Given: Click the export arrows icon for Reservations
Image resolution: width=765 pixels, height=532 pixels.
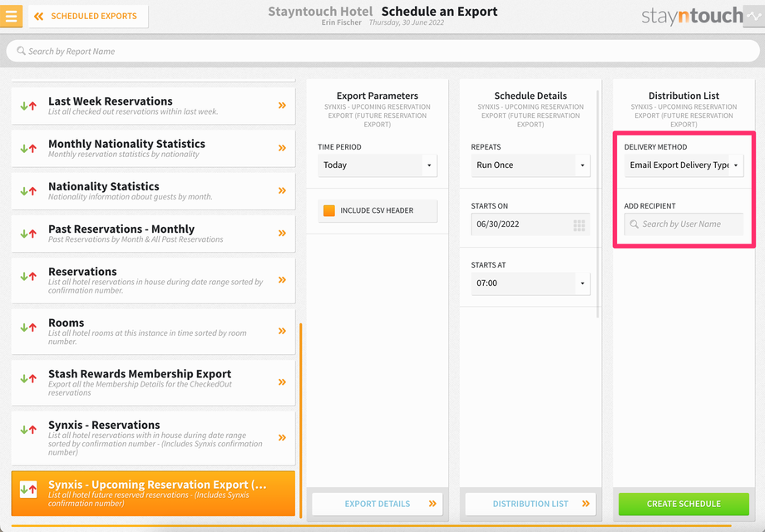Looking at the screenshot, I should point(28,276).
